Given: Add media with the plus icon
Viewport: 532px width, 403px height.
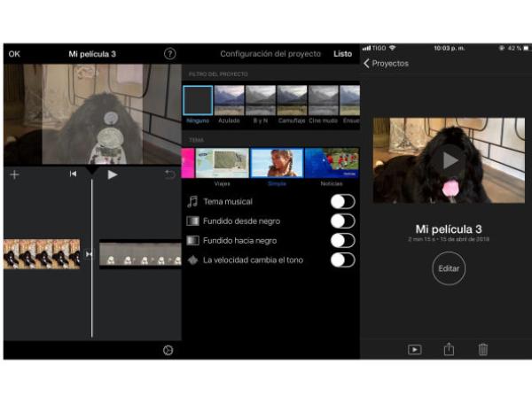Looking at the screenshot, I should click(x=14, y=174).
